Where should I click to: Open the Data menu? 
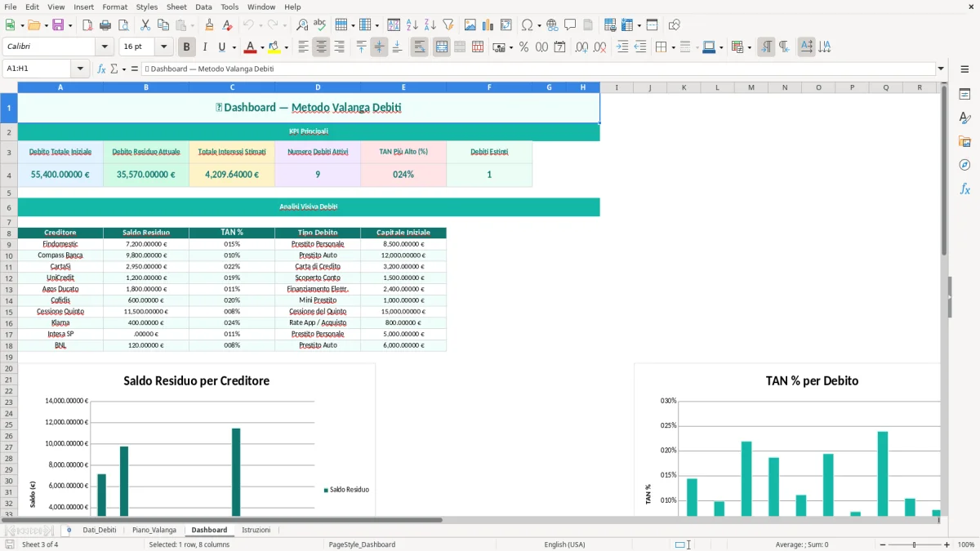tap(204, 7)
